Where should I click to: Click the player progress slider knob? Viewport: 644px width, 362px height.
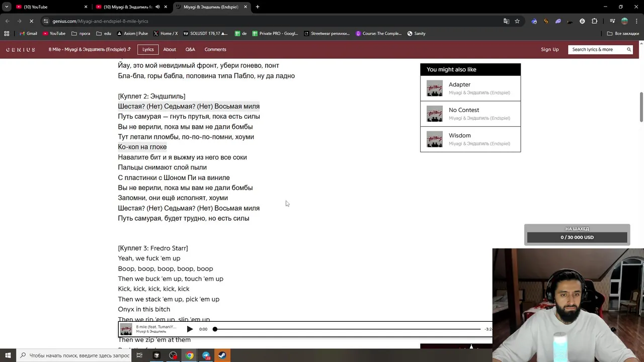tap(215, 329)
